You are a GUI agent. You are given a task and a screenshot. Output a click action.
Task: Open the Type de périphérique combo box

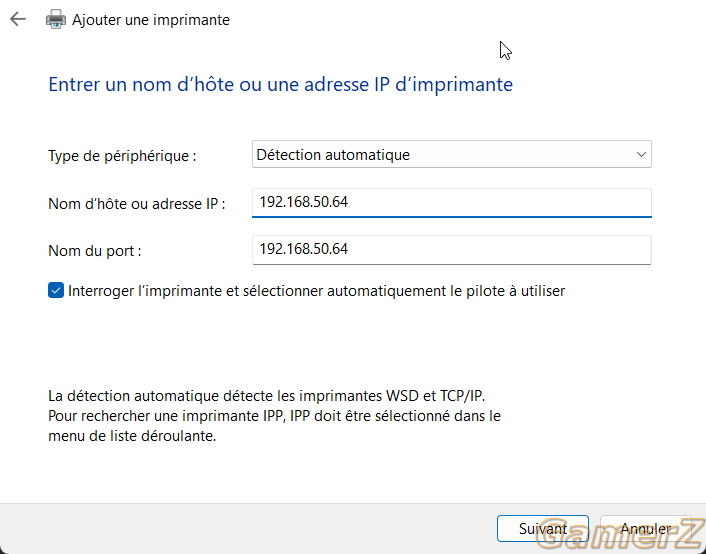[452, 154]
